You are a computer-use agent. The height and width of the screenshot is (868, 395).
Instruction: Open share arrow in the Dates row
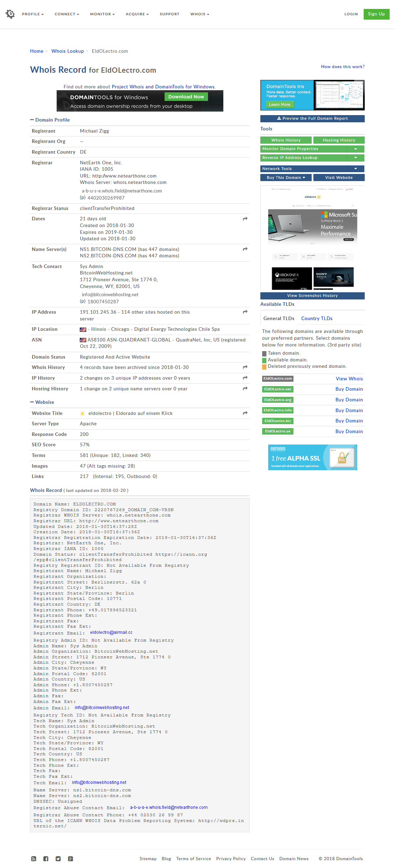(245, 219)
